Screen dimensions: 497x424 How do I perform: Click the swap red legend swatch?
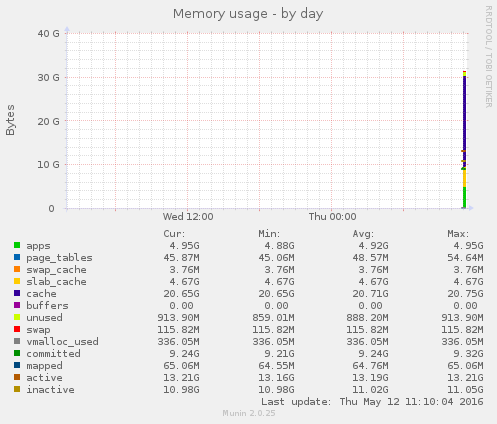(17, 329)
